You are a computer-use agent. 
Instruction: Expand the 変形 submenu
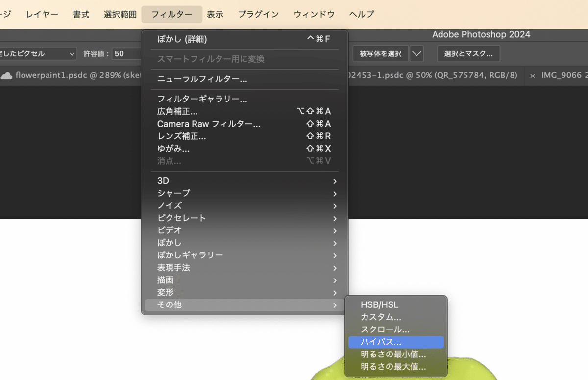[245, 293]
